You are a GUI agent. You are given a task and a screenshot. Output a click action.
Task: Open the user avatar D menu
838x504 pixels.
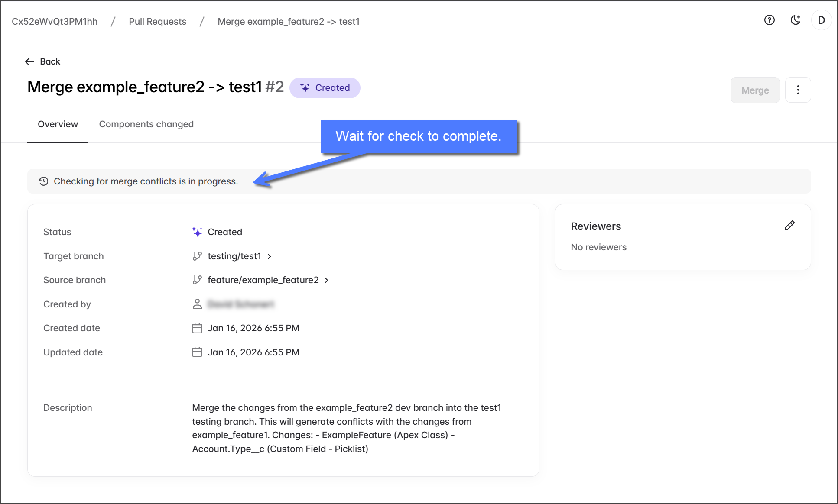click(821, 20)
